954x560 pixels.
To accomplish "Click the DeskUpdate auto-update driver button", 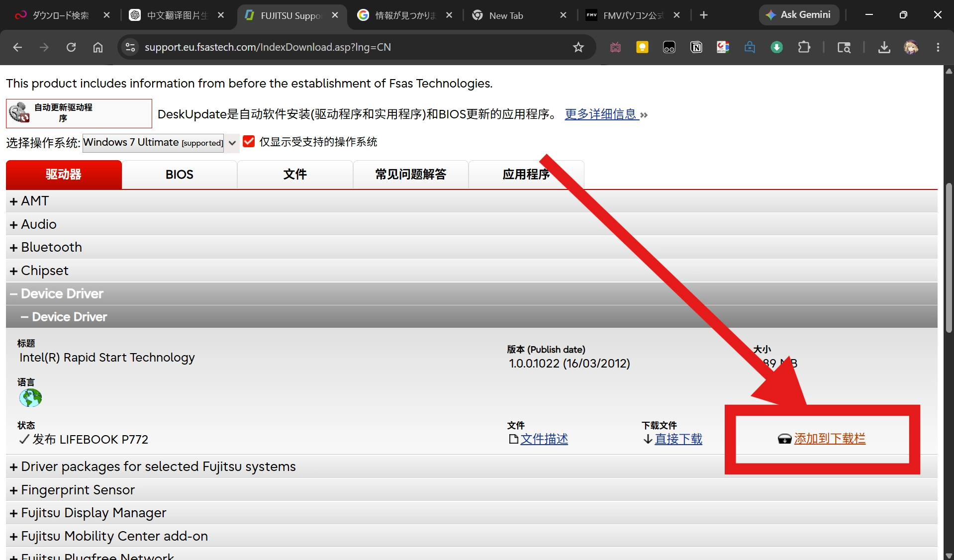I will [x=79, y=113].
